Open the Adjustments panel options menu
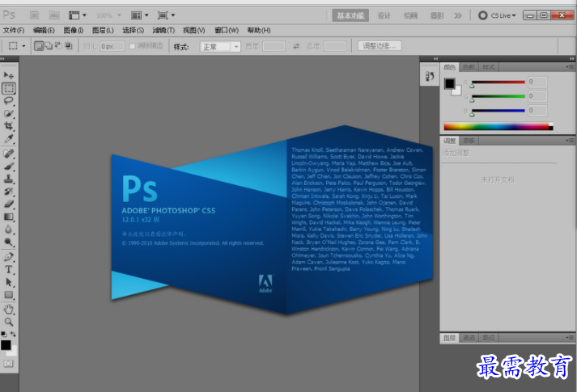The image size is (577, 392). (570, 141)
